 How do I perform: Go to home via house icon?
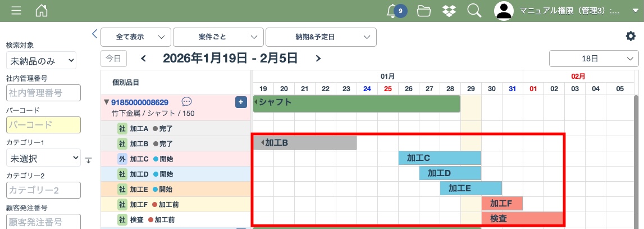[x=41, y=11]
